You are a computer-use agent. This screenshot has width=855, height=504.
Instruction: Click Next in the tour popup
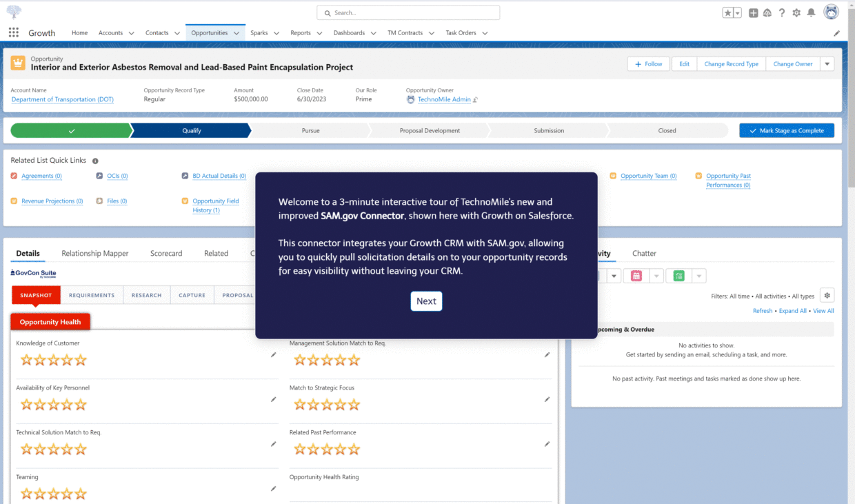tap(426, 301)
